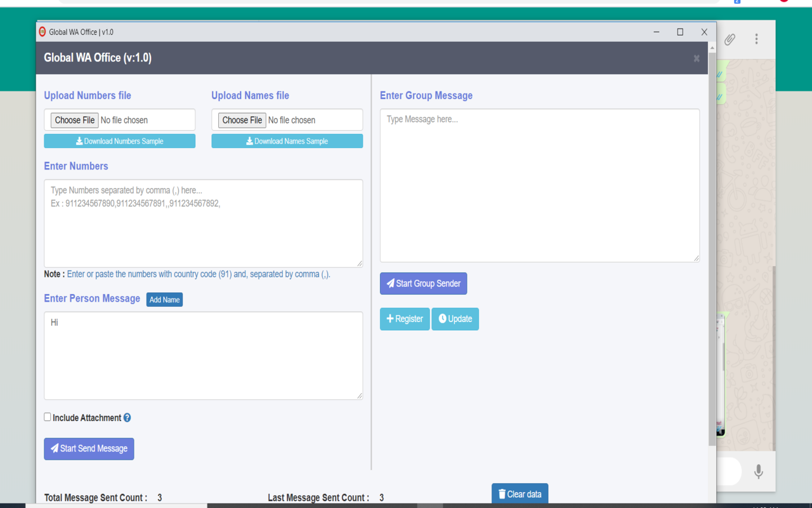Focus the Person Message box containing Hi
This screenshot has height=508, width=812.
(x=203, y=356)
